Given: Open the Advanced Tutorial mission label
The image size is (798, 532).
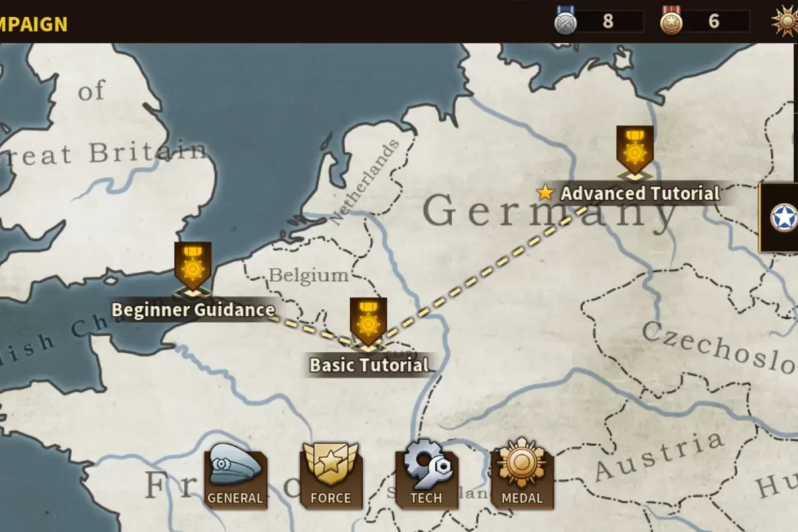Looking at the screenshot, I should [x=640, y=194].
